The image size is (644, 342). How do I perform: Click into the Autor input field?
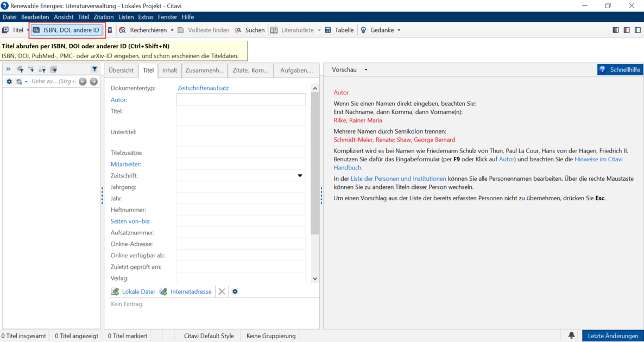(241, 100)
